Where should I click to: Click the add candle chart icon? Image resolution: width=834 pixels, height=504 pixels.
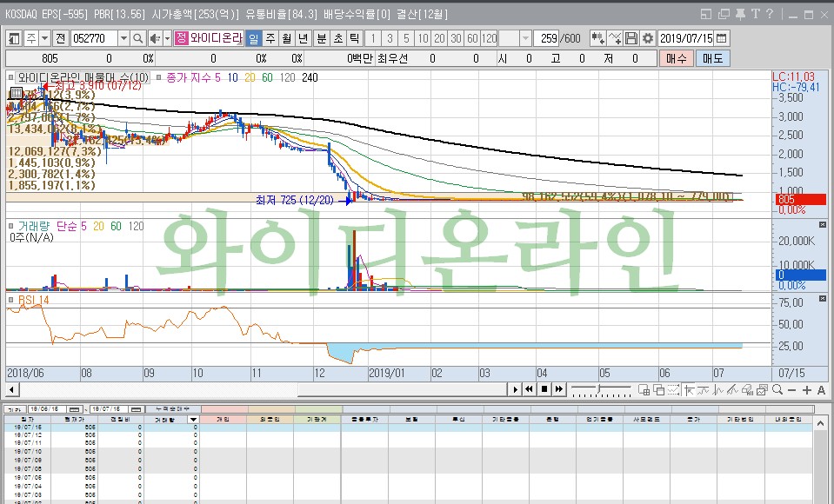point(597,38)
